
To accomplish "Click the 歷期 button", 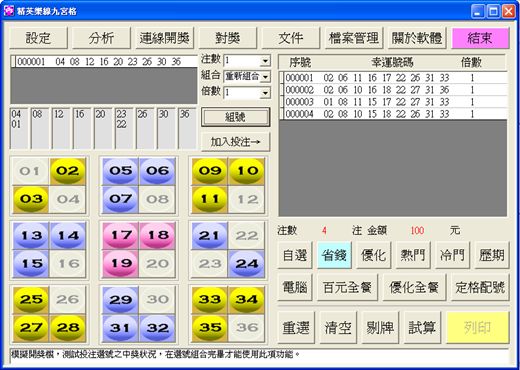I will click(x=492, y=255).
